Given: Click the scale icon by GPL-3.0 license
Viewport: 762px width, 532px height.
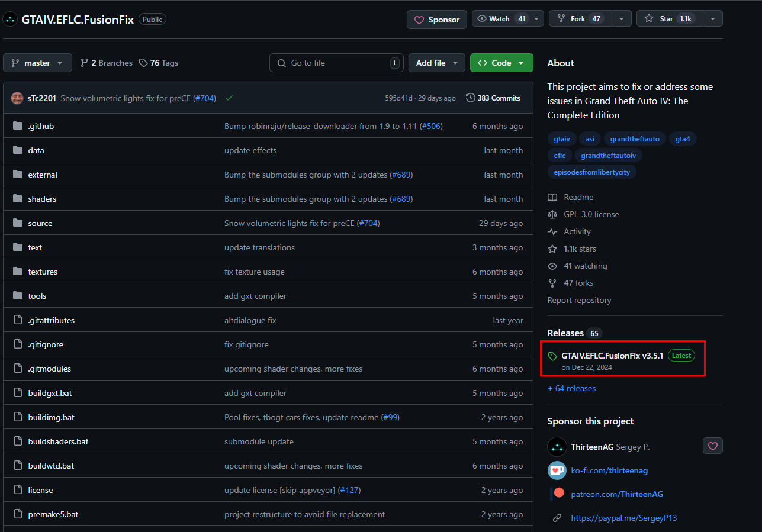Looking at the screenshot, I should [552, 214].
